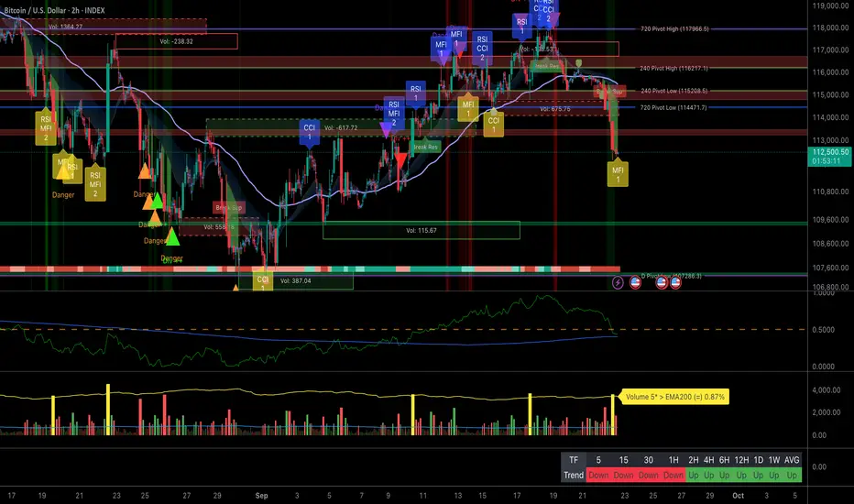This screenshot has width=854, height=504.
Task: Click the TF header cell in trend table
Action: [574, 460]
